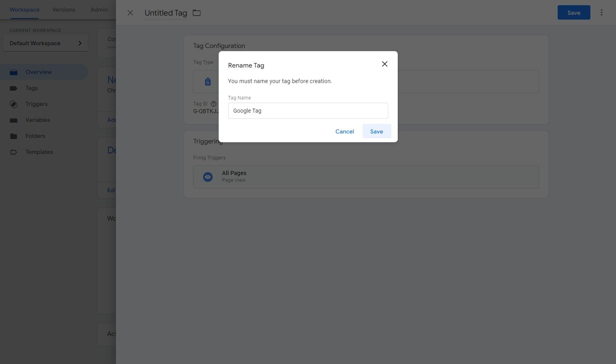Click the Tag Configuration heading
The height and width of the screenshot is (364, 616).
219,46
